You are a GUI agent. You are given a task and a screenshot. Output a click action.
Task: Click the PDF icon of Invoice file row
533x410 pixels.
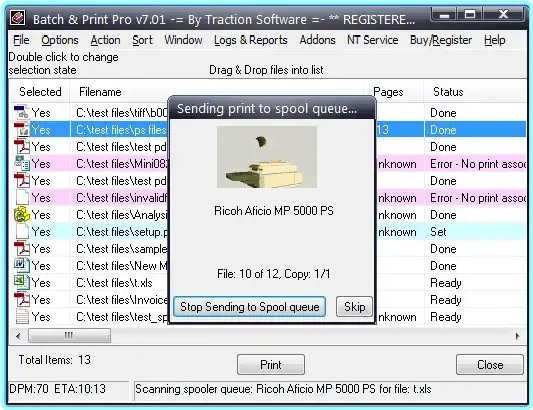pos(22,300)
